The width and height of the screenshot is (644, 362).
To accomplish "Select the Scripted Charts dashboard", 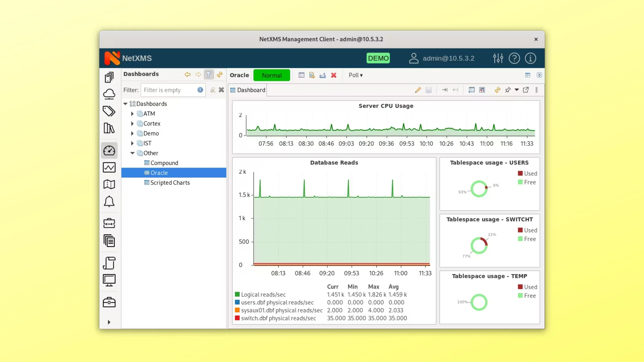I will click(170, 182).
